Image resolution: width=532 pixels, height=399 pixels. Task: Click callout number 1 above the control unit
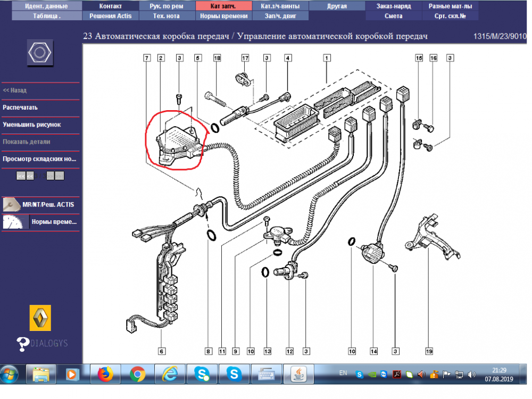327,58
